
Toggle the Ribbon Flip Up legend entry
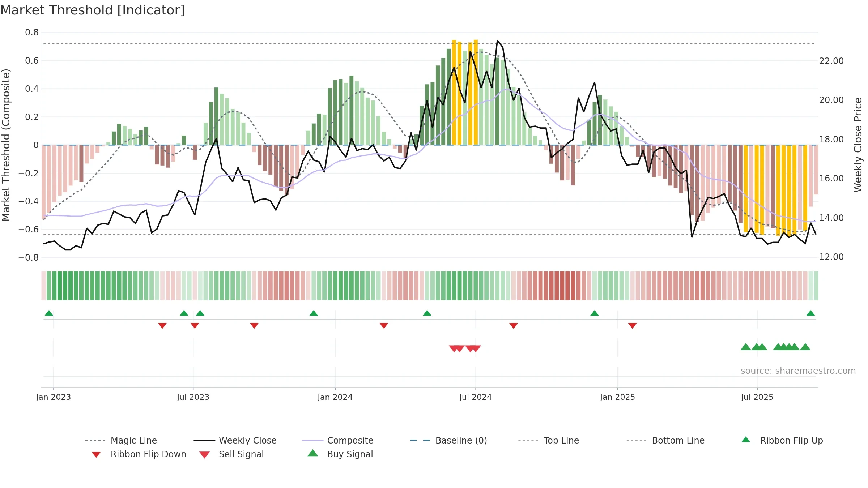pyautogui.click(x=782, y=440)
